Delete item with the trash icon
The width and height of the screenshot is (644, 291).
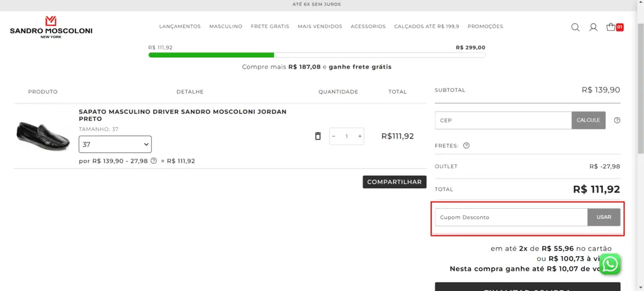point(317,136)
